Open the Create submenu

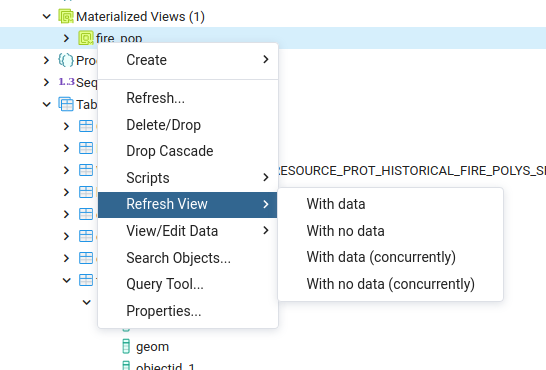pos(188,60)
